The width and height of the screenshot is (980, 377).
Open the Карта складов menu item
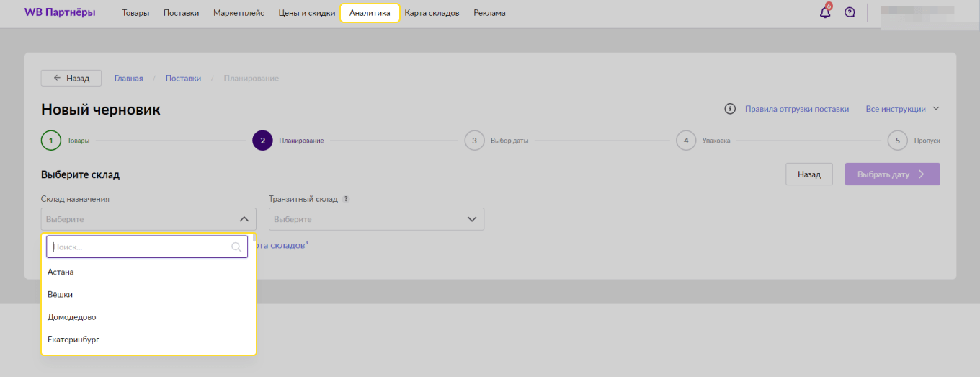coord(432,13)
